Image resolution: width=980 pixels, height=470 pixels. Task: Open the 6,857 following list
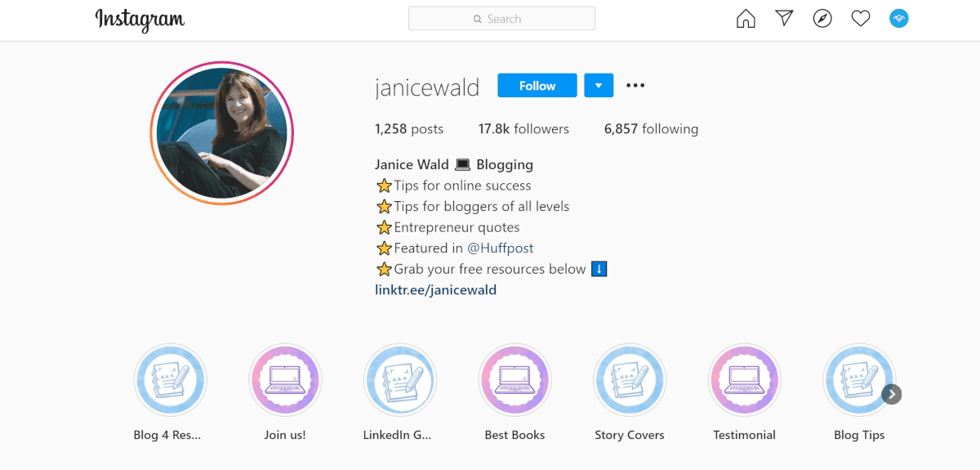[651, 129]
